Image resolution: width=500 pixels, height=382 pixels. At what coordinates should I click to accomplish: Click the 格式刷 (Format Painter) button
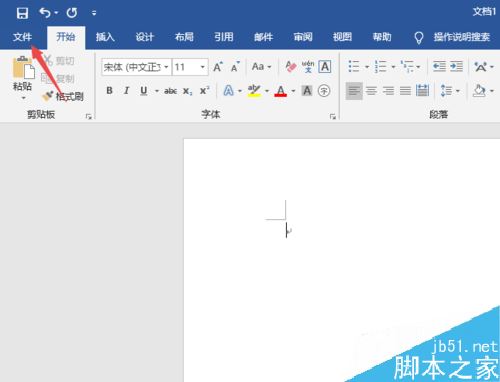(x=63, y=96)
